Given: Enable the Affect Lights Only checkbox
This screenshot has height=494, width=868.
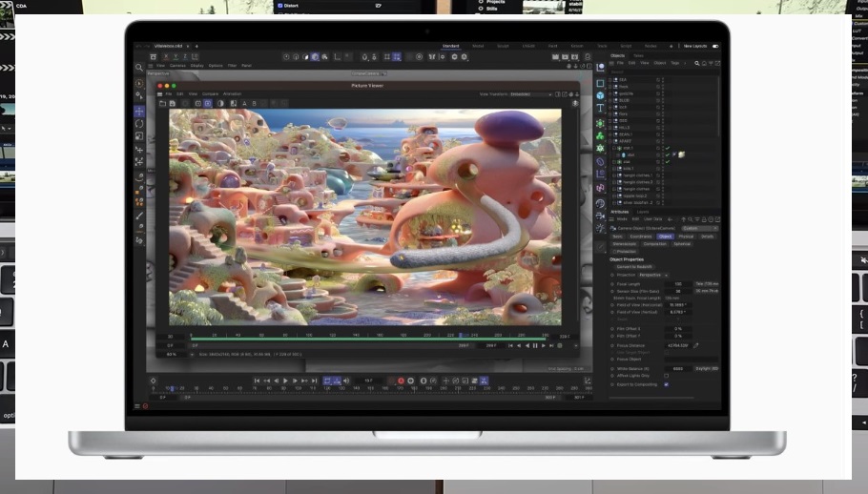Looking at the screenshot, I should pyautogui.click(x=666, y=376).
